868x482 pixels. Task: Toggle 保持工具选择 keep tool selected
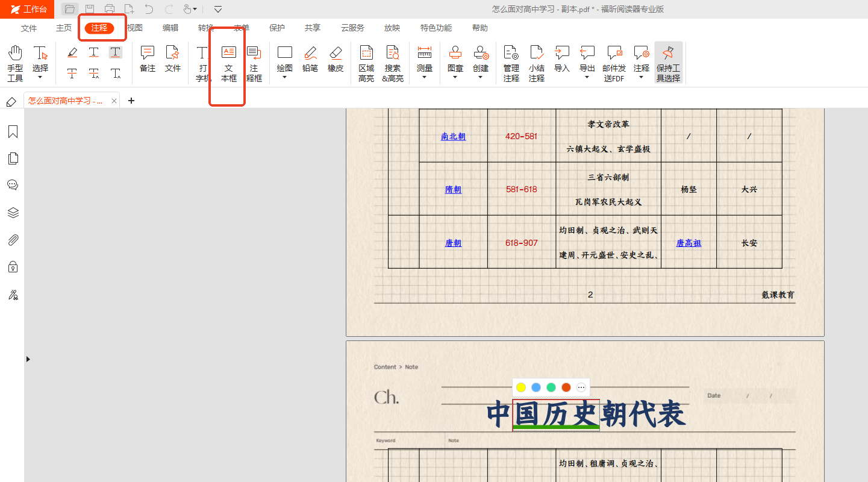click(668, 63)
